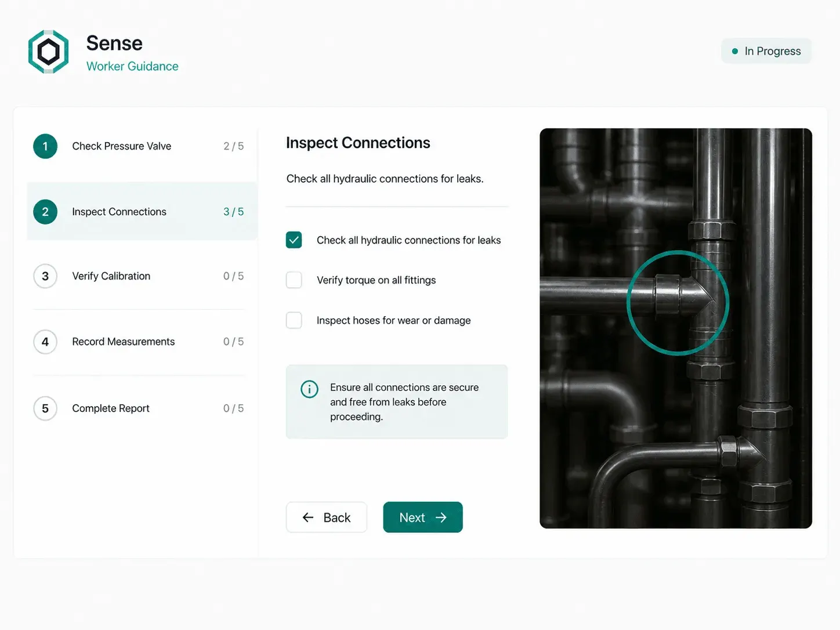
Task: Click the step 3 number circle
Action: [x=45, y=276]
